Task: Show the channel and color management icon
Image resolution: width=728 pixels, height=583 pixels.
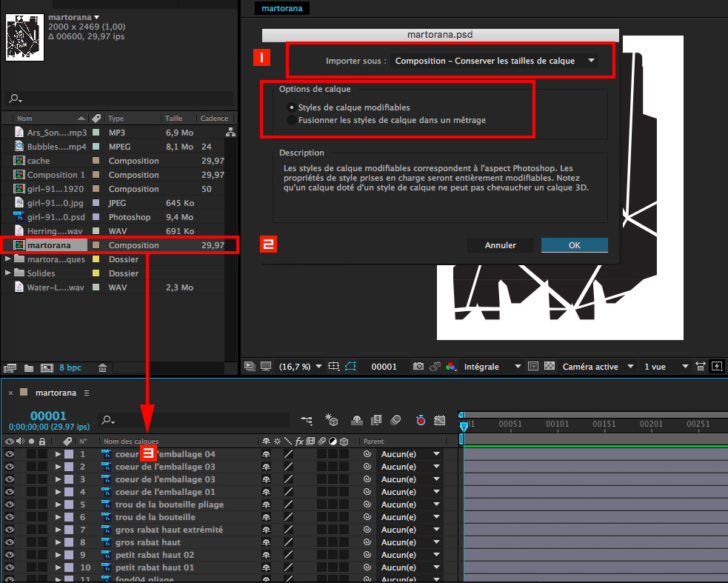Action: point(450,367)
